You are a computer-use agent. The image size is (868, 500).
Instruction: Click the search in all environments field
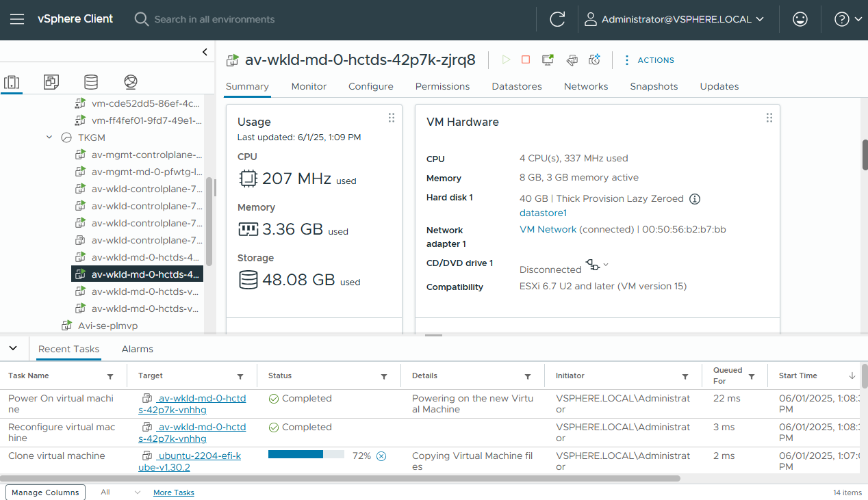point(214,19)
